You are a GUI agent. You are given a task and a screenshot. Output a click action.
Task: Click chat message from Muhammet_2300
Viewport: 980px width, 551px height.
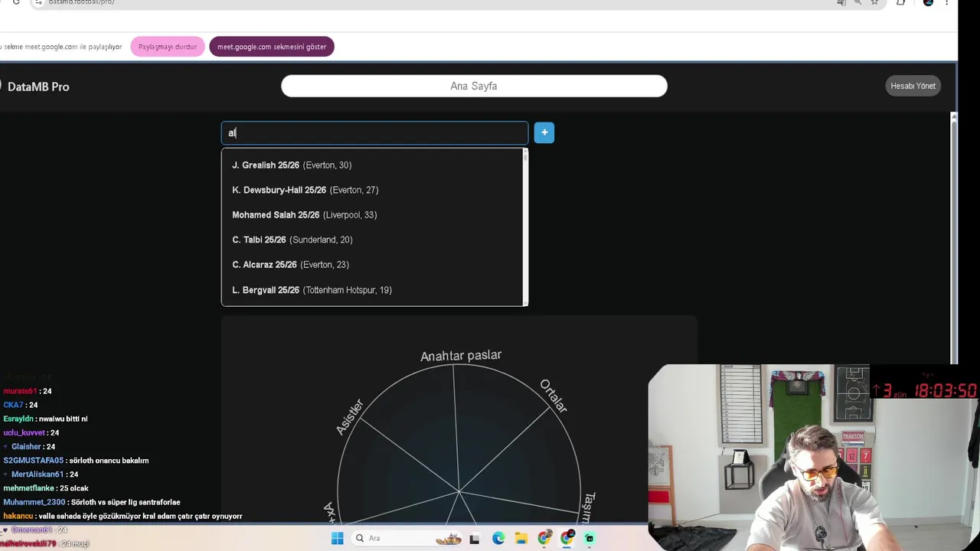pyautogui.click(x=92, y=502)
